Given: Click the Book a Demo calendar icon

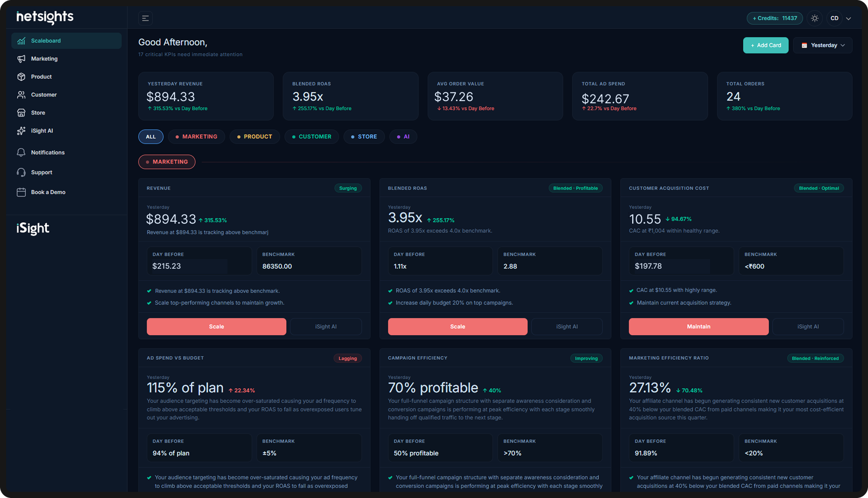Looking at the screenshot, I should 21,192.
